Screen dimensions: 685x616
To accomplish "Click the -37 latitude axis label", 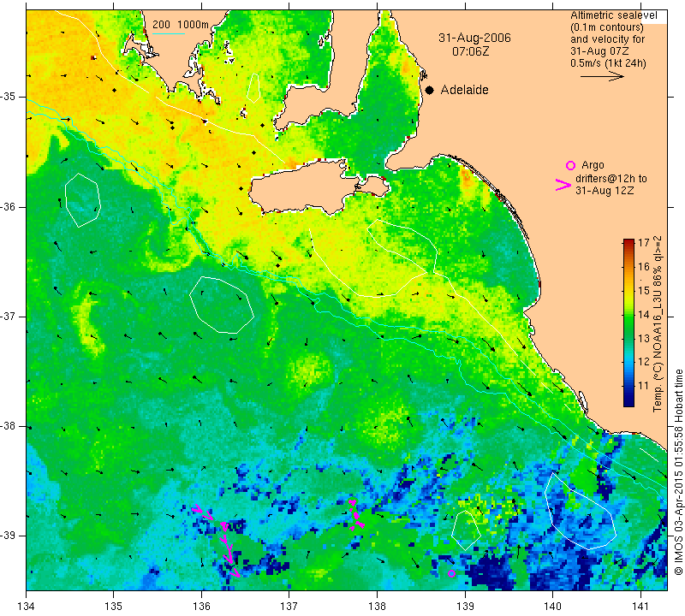I will coord(9,317).
